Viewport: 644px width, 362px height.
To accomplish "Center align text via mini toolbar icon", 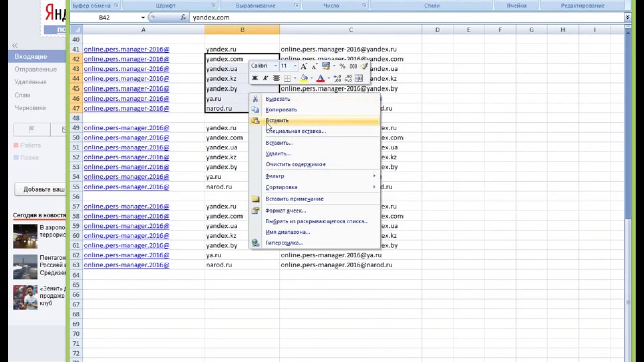I will click(276, 78).
